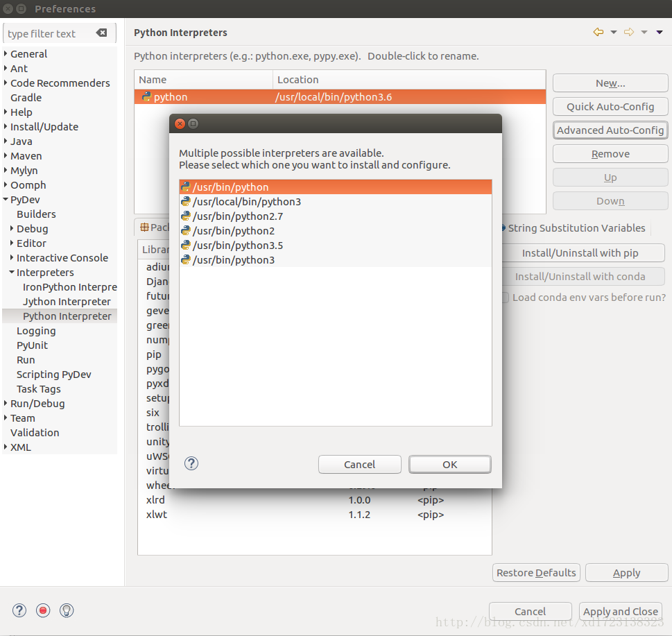The width and height of the screenshot is (672, 636).
Task: Click the Packages tab icon
Action: (x=144, y=227)
